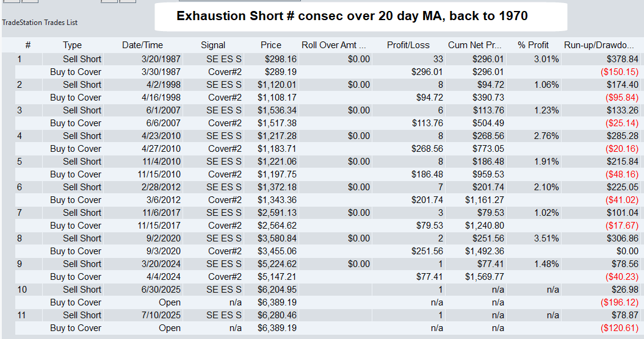Select trade number 10 row index
This screenshot has width=644, height=339.
click(x=22, y=290)
